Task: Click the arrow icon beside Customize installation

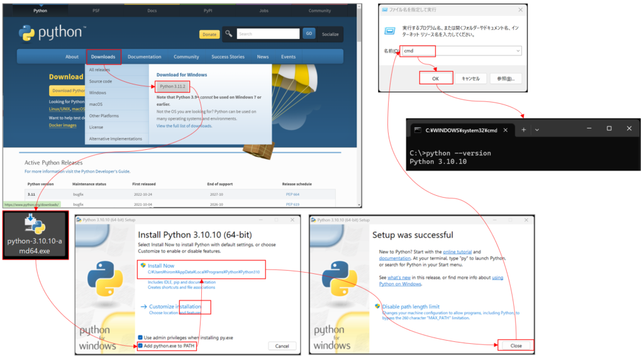Action: pyautogui.click(x=144, y=307)
